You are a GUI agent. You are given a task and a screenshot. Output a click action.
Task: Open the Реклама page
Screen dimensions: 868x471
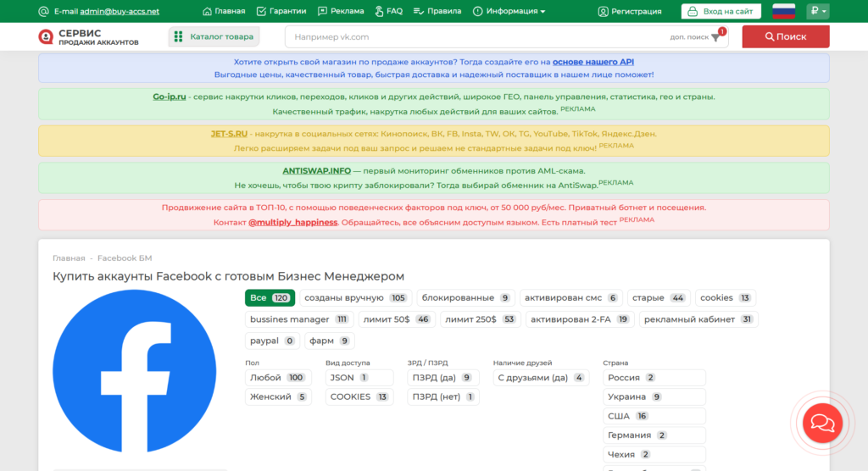[x=341, y=11]
